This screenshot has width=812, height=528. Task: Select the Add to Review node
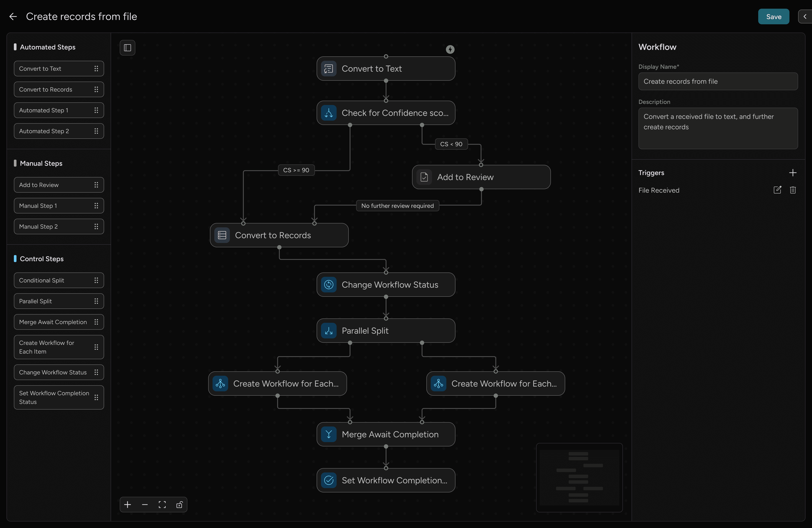[481, 177]
